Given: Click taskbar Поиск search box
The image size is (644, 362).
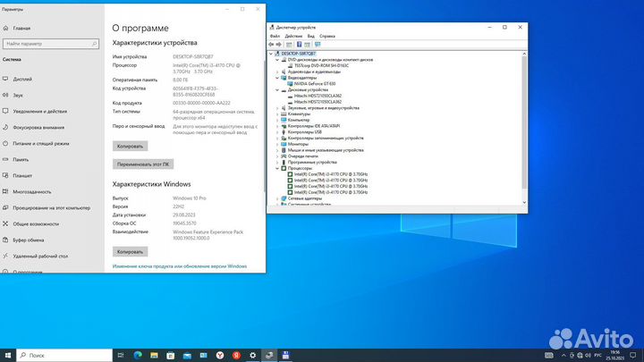Looking at the screenshot, I should pos(64,356).
